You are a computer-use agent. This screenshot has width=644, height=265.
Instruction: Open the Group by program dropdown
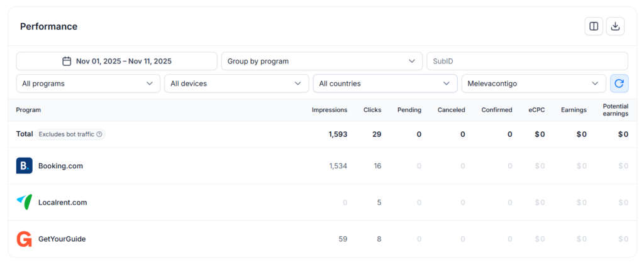[321, 62]
